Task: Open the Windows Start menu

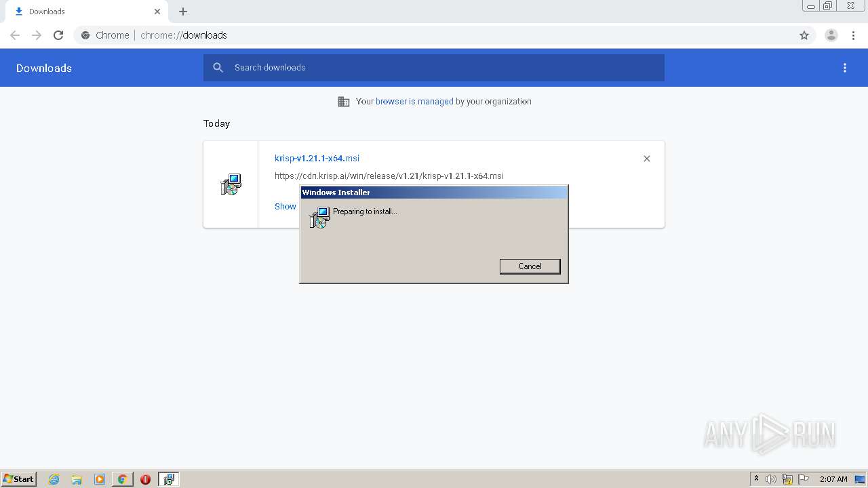Action: tap(19, 479)
